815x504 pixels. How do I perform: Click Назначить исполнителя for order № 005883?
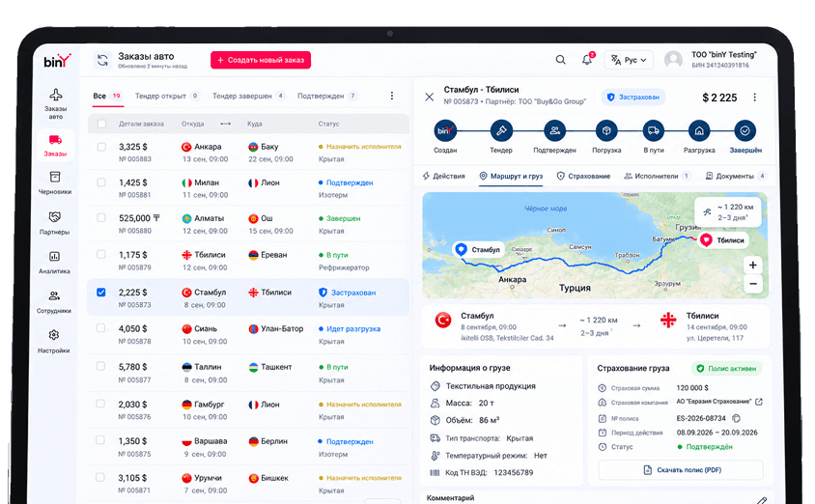[359, 147]
